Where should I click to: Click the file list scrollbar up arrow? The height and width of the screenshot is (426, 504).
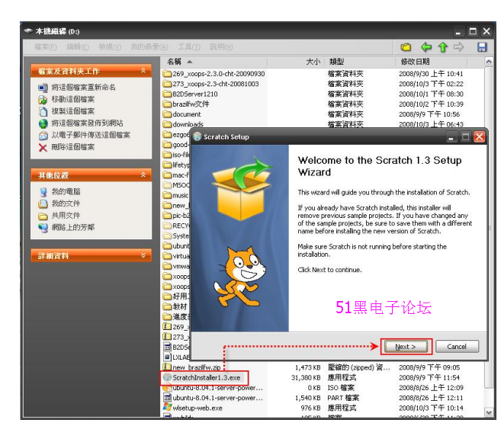click(x=489, y=62)
